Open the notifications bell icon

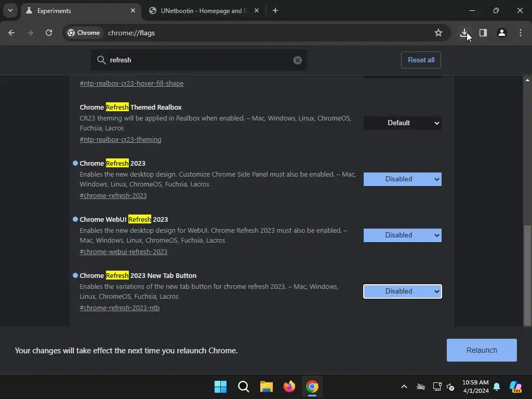pos(497,387)
